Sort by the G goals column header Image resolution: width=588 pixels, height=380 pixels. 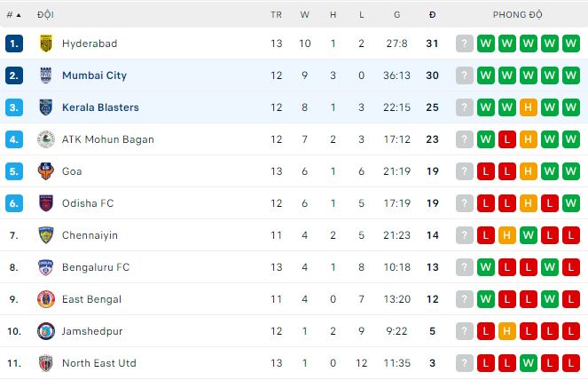[x=396, y=15]
